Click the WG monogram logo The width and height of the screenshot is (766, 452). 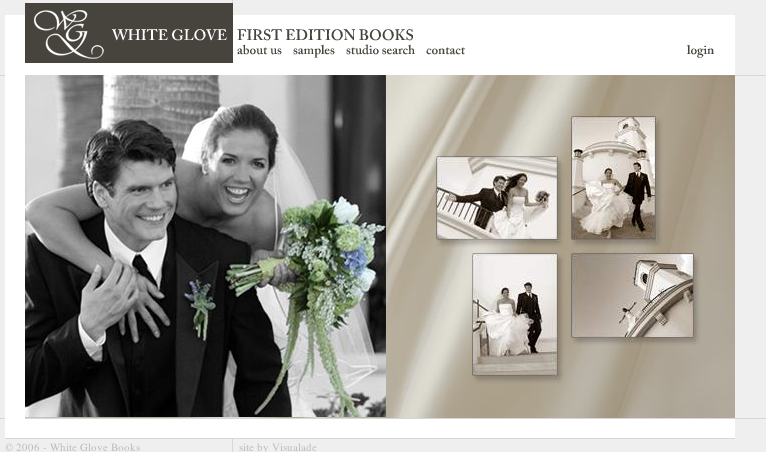(x=68, y=34)
